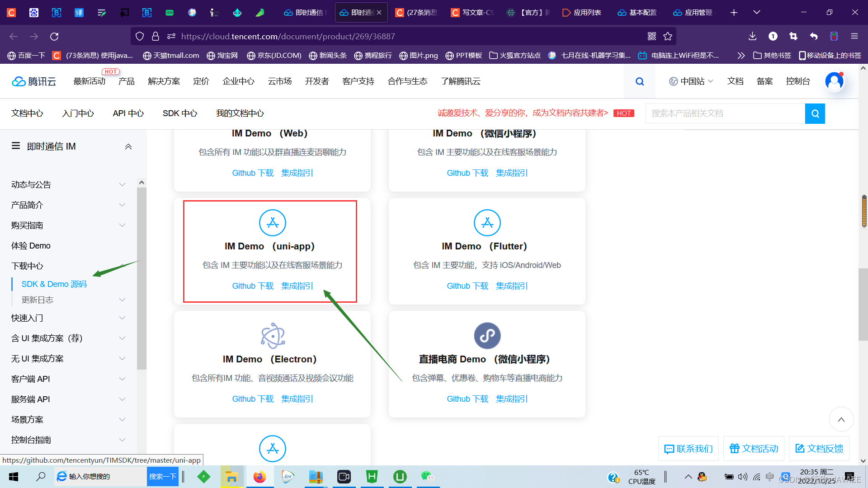Click Github 下载 under IM Demo (Electron)
This screenshot has width=868, height=488.
[x=253, y=399]
